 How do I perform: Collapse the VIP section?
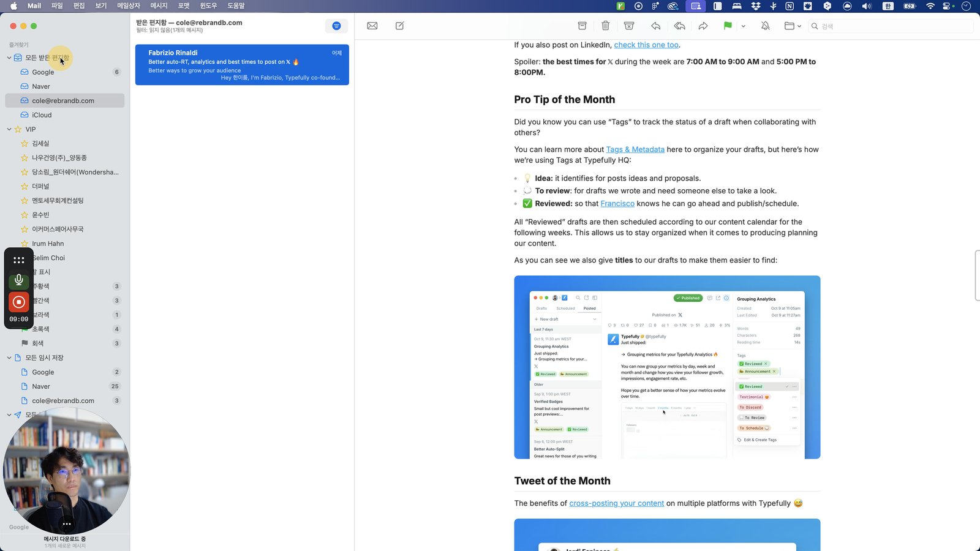click(x=9, y=129)
